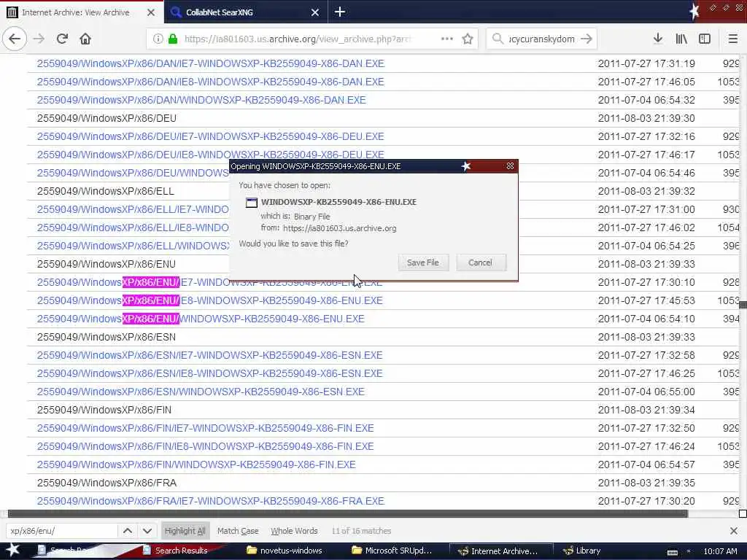The image size is (747, 560).
Task: Click the 2559049/WindowsXP/x86/ELL folder row
Action: [128, 191]
